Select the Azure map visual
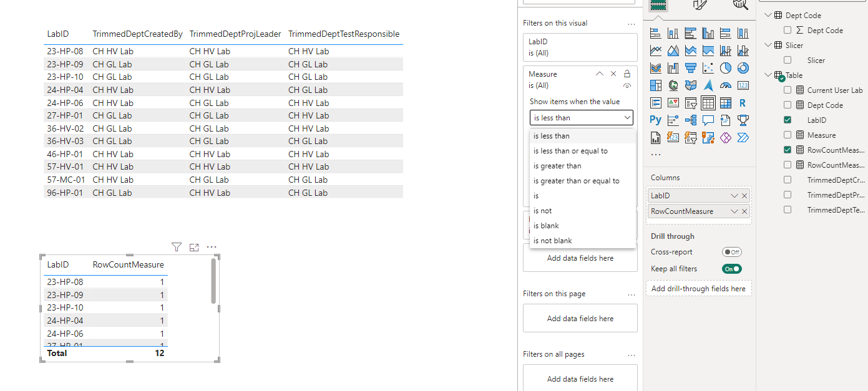Viewport: 868px width, 391px height. pos(708,85)
